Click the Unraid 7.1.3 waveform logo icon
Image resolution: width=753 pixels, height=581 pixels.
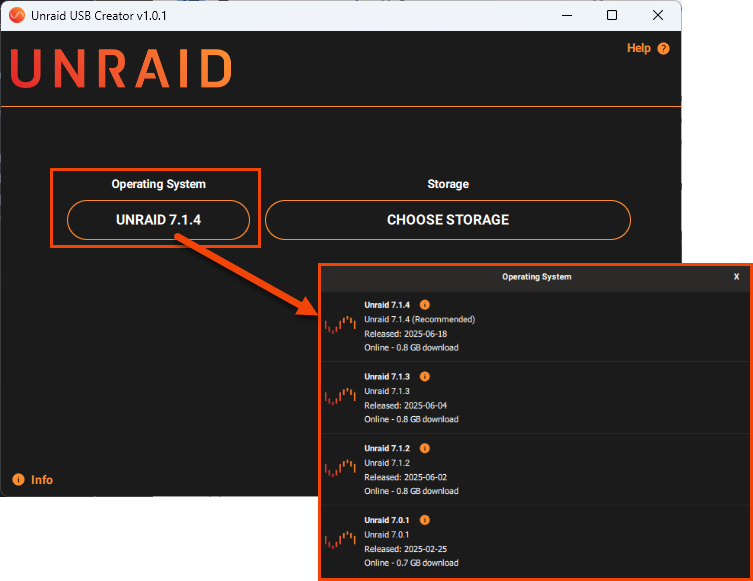click(340, 397)
